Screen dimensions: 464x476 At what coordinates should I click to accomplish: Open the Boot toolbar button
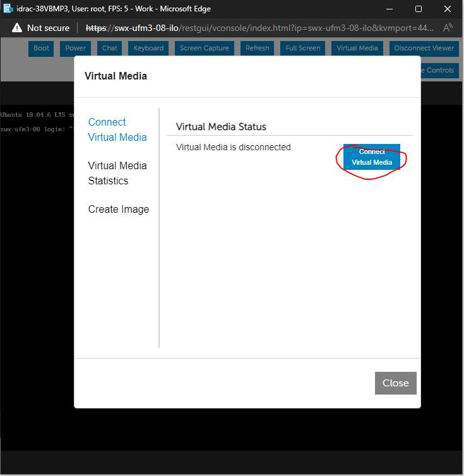41,48
